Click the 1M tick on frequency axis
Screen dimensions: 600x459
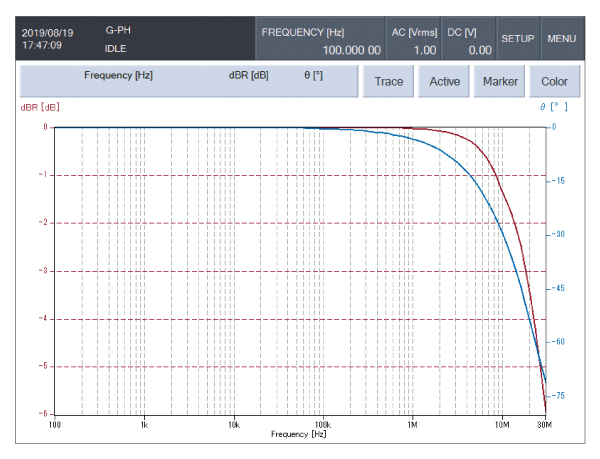click(x=412, y=425)
